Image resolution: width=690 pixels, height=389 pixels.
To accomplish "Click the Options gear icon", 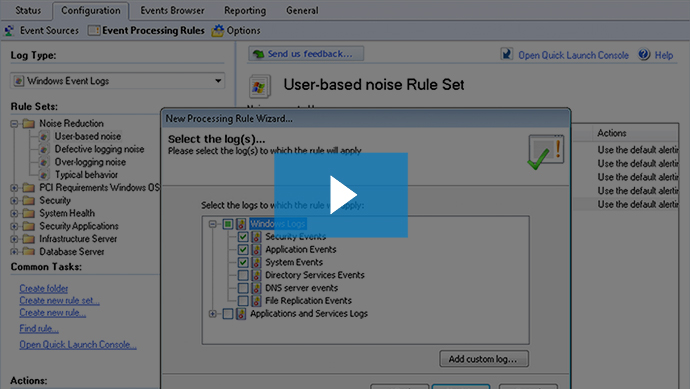I will coord(217,30).
